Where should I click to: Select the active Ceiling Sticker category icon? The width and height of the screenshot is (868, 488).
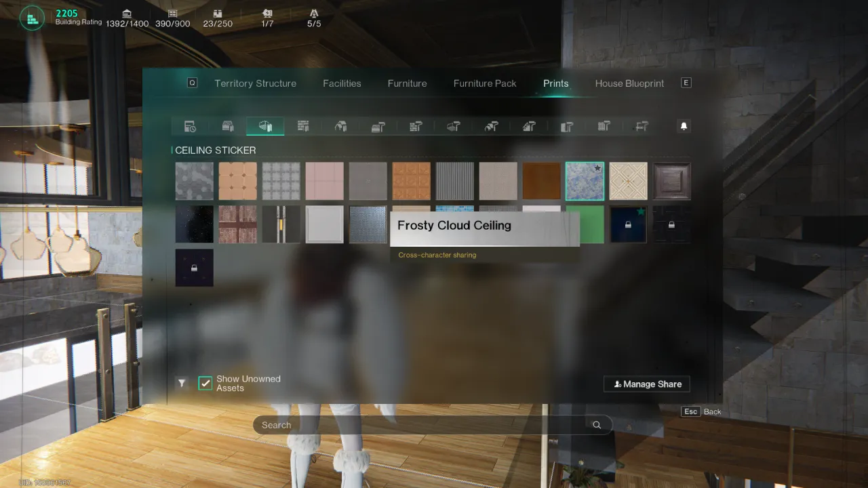click(x=265, y=126)
